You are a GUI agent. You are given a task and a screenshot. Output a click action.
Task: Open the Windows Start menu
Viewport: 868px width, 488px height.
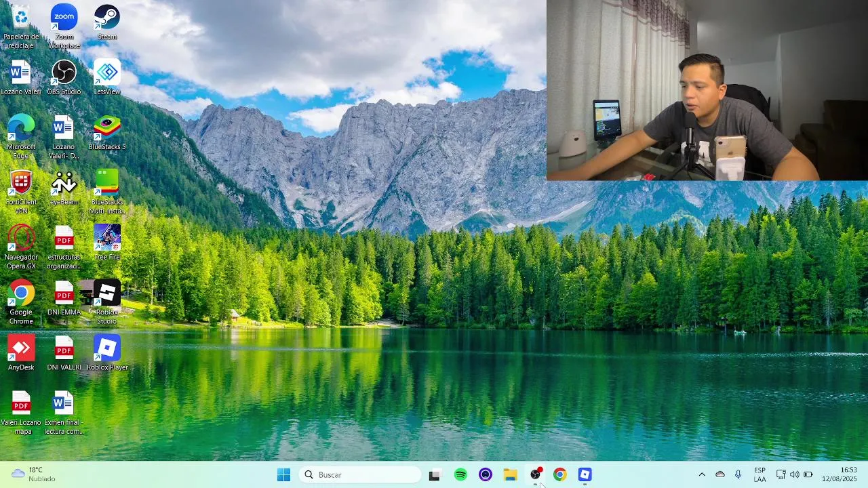(283, 474)
